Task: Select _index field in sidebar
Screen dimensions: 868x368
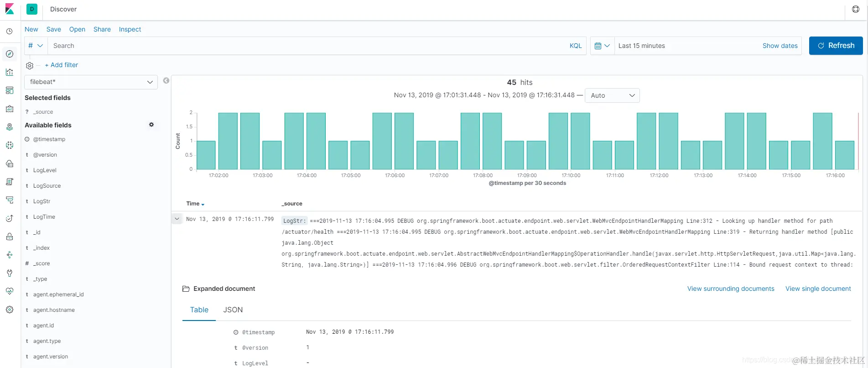Action: tap(41, 248)
